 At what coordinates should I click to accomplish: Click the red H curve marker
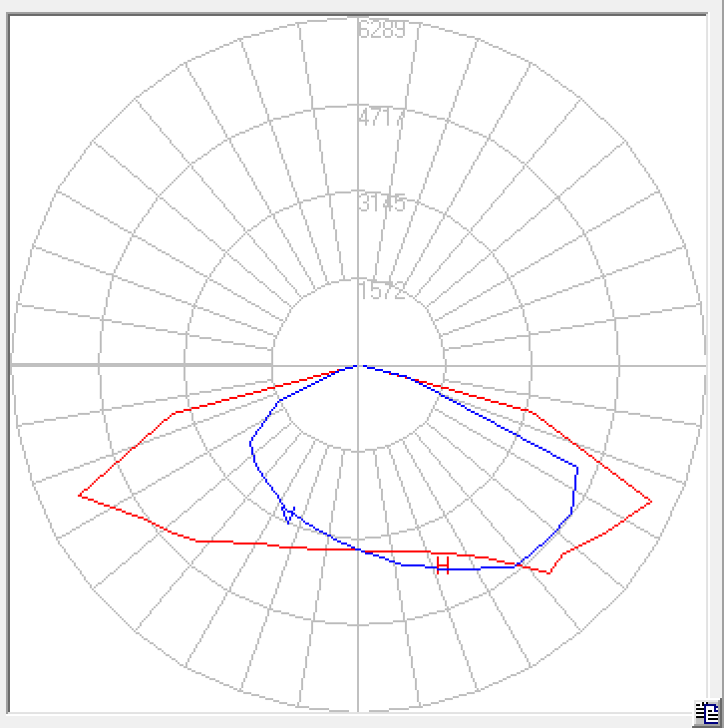point(443,566)
